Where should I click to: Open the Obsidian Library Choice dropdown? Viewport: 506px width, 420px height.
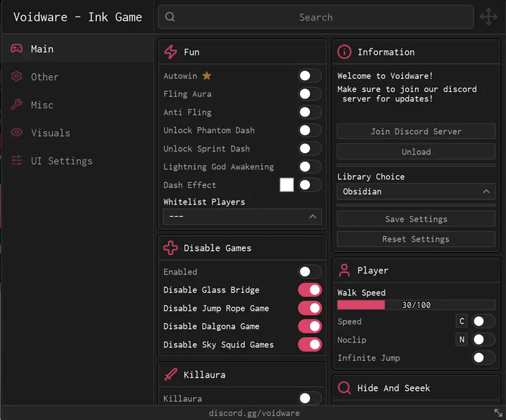click(416, 192)
